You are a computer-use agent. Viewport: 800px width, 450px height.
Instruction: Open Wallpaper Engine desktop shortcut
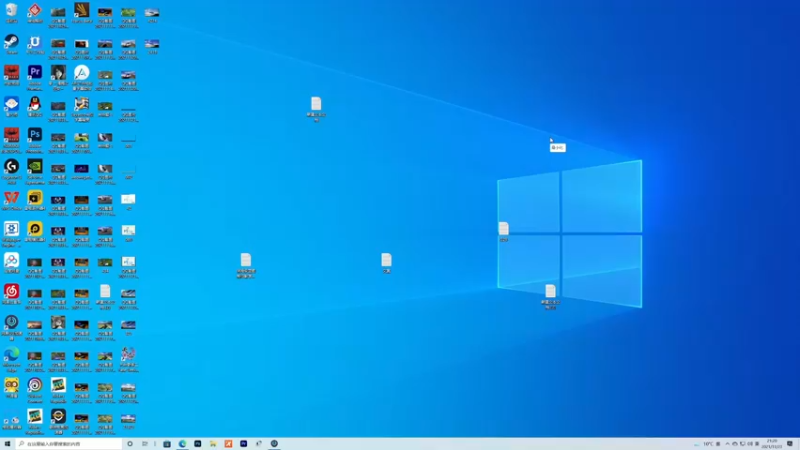coord(11,233)
